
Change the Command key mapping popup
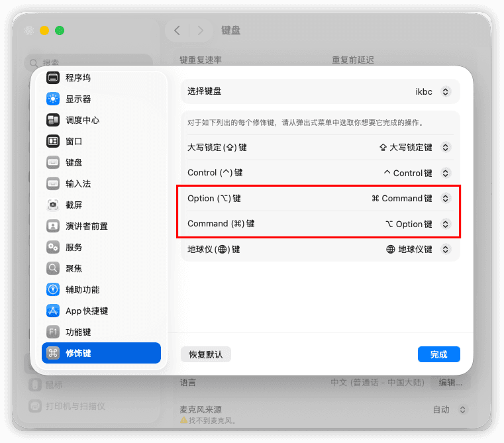pyautogui.click(x=418, y=224)
